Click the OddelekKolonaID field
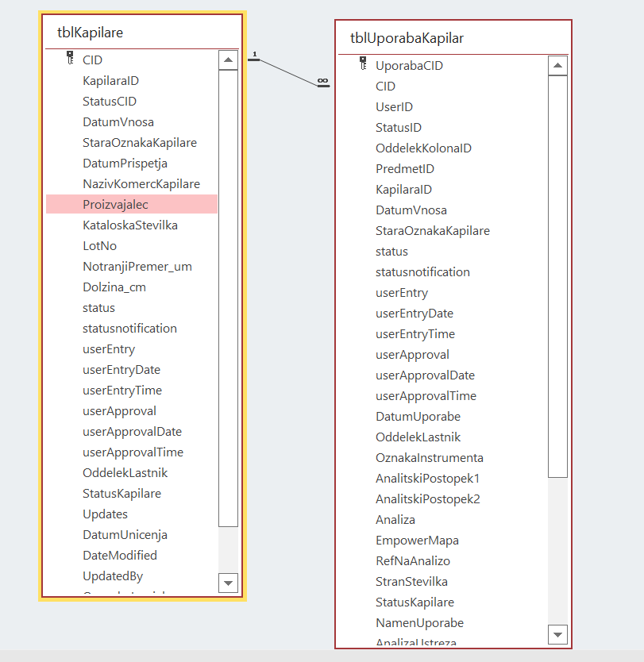The height and width of the screenshot is (662, 644). pos(424,148)
